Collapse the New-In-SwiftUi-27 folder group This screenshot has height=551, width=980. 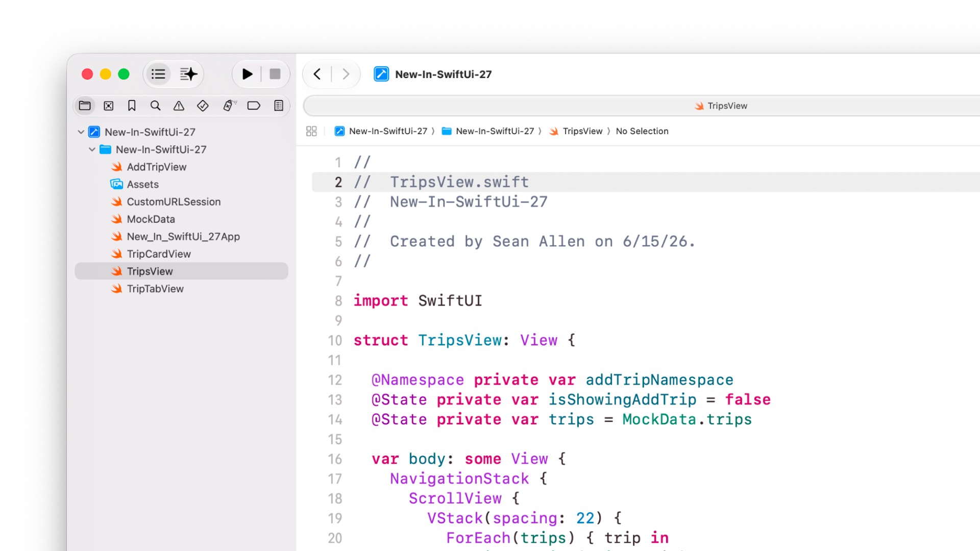92,149
